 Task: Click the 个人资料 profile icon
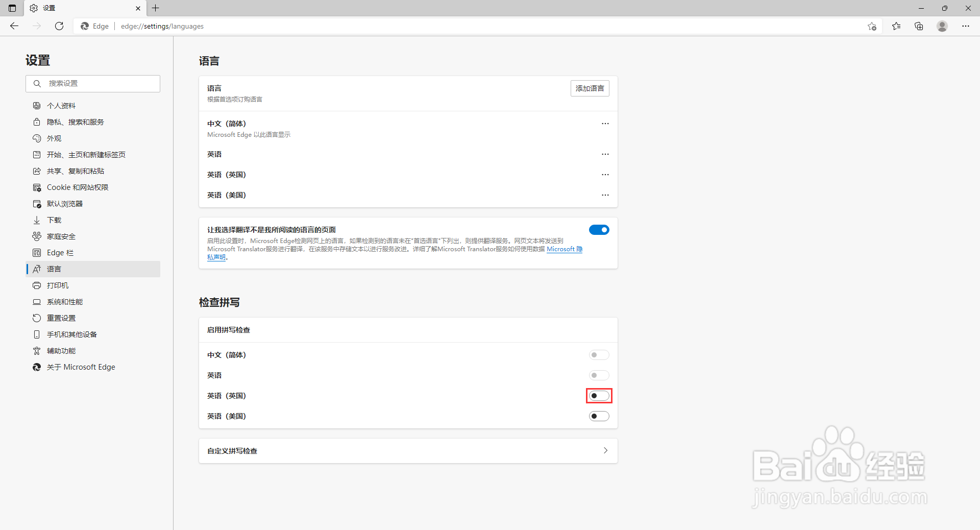pyautogui.click(x=37, y=106)
